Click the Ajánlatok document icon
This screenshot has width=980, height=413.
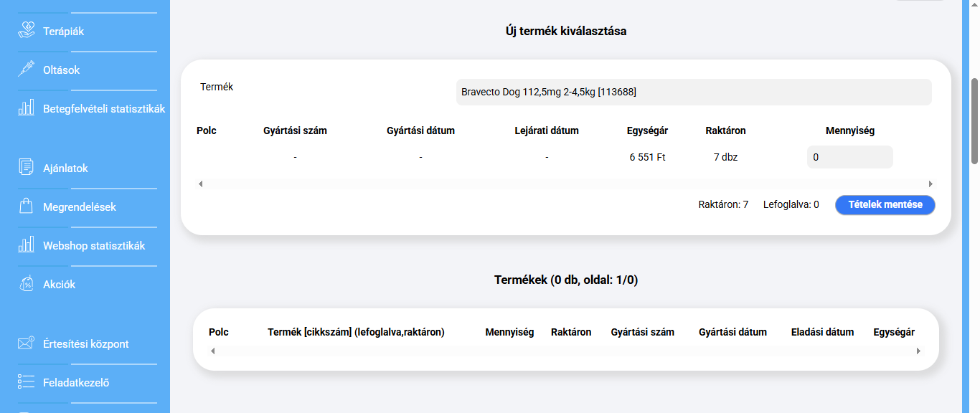[x=27, y=168]
